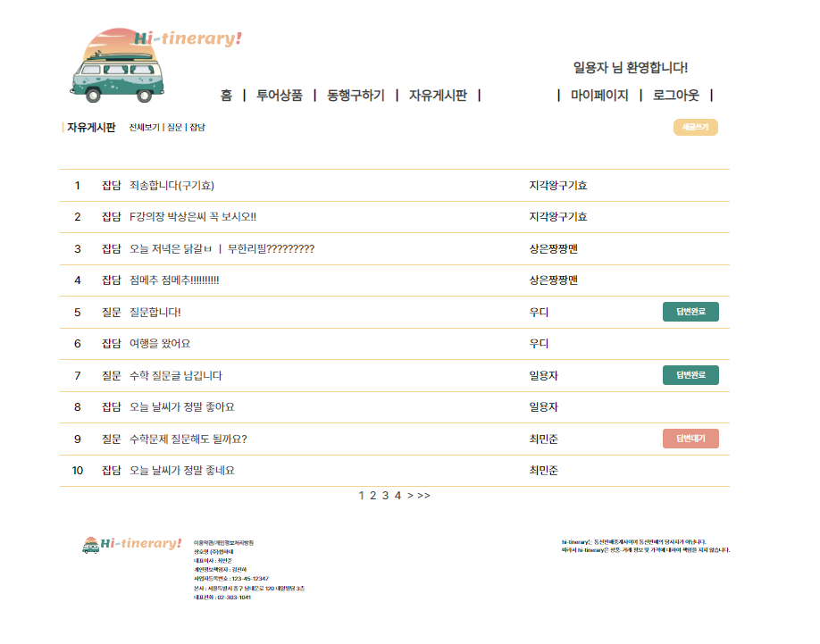Go to 홈 in the navigation menu

click(x=227, y=94)
